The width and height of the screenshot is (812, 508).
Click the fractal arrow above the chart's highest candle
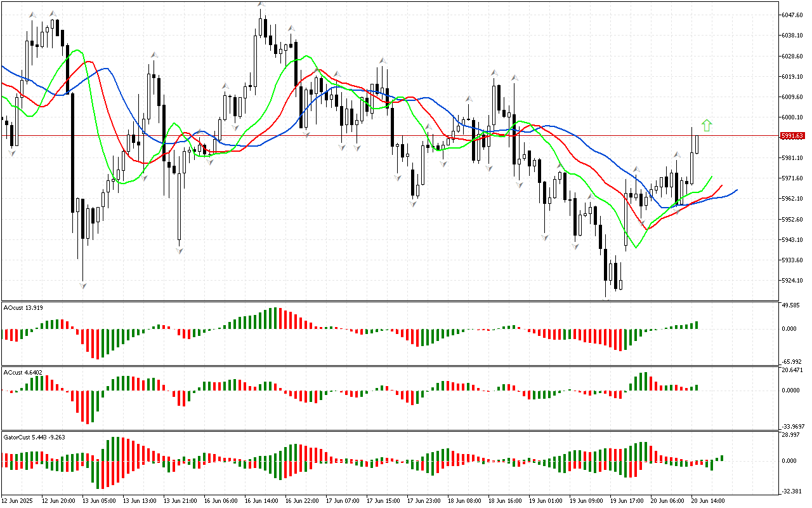tap(261, 4)
